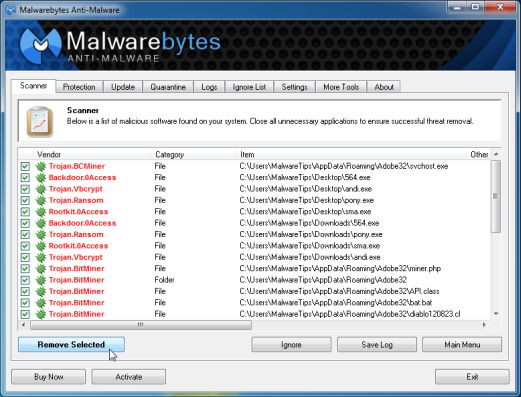The image size is (521, 397).
Task: Click the 'Folder' category cell
Action: 164,280
